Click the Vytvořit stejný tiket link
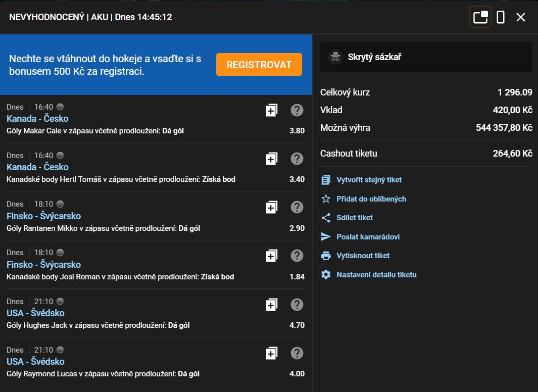Viewport: 538px width, 392px height. (x=369, y=180)
